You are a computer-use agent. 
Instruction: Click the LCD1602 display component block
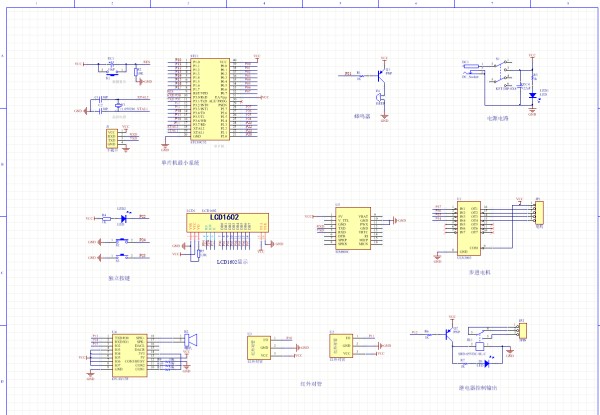pos(227,223)
